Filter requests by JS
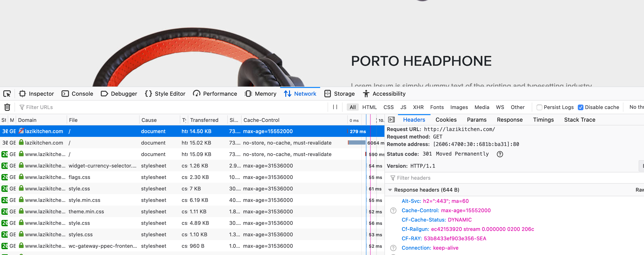This screenshot has width=644, height=255. [403, 107]
